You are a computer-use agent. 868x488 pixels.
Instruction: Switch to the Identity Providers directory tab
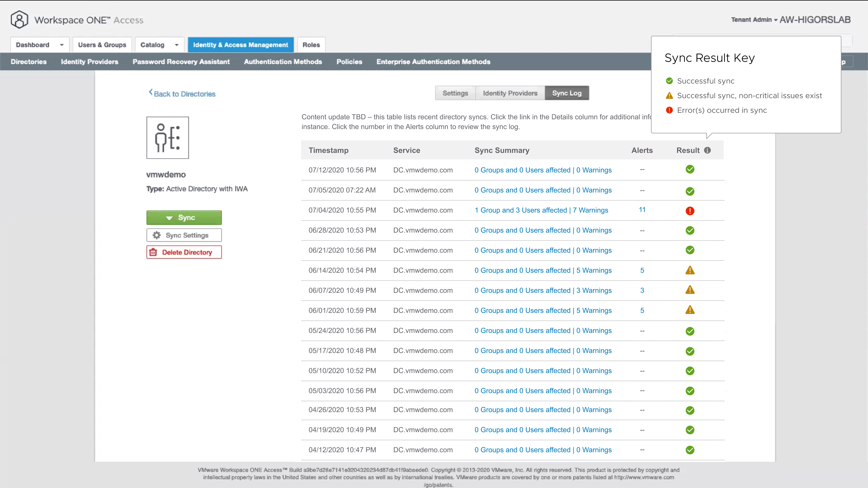coord(510,93)
